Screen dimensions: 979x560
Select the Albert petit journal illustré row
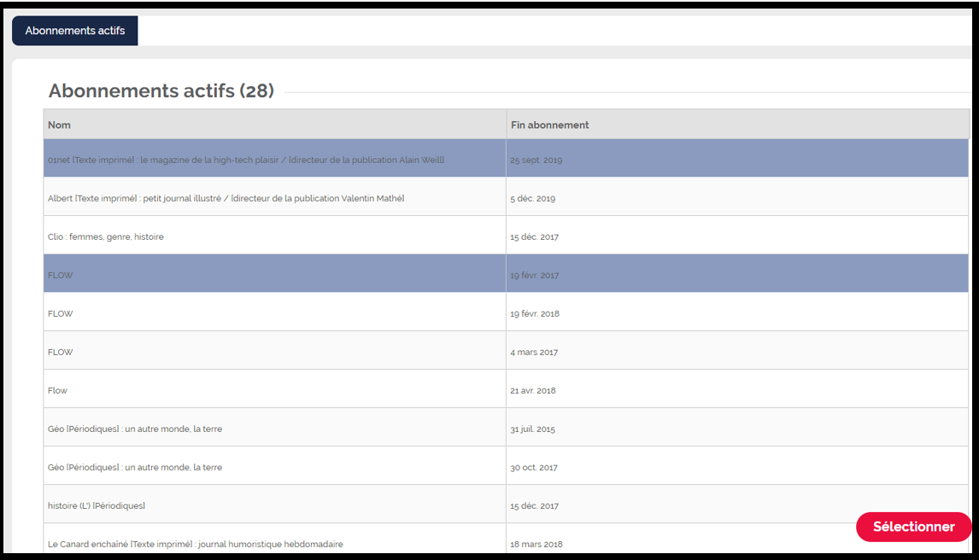[x=506, y=197]
